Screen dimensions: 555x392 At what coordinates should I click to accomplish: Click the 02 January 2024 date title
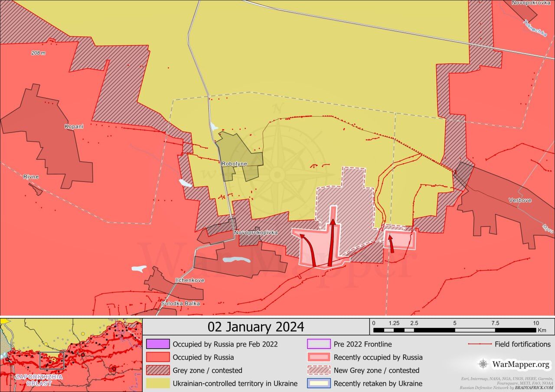pyautogui.click(x=256, y=327)
